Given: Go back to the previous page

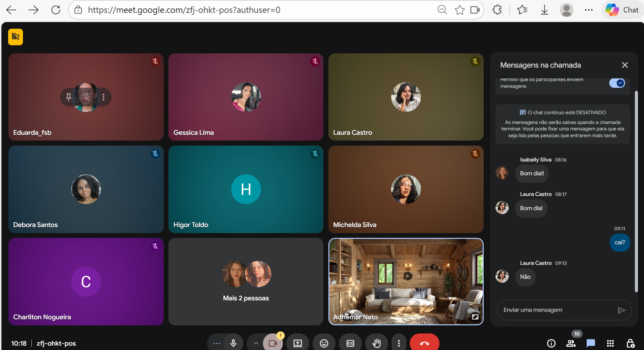Looking at the screenshot, I should [11, 10].
